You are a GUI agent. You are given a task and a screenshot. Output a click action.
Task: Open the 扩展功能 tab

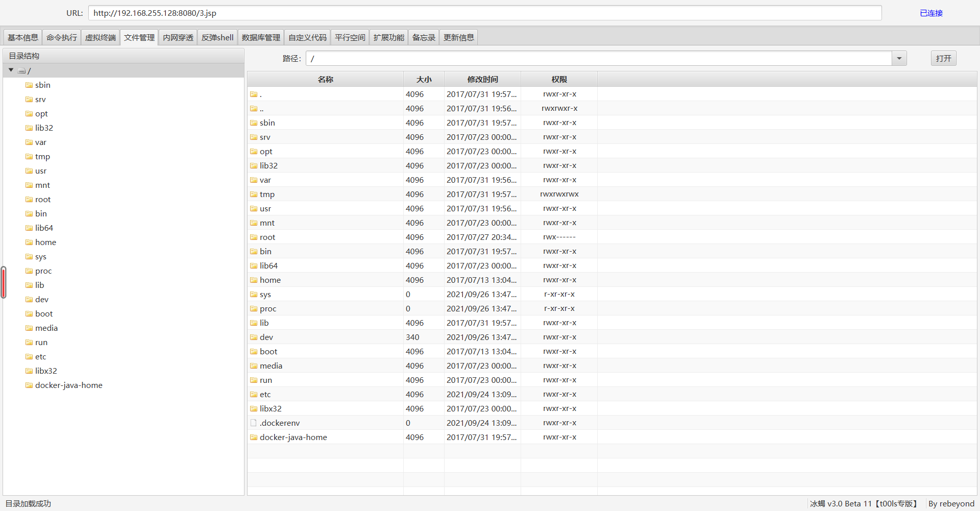pos(389,37)
